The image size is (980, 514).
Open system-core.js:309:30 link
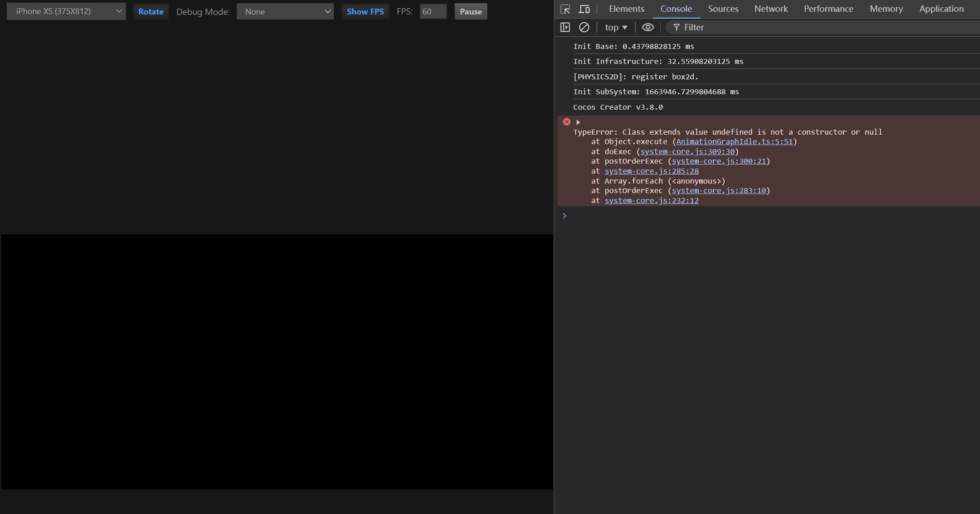tap(687, 151)
